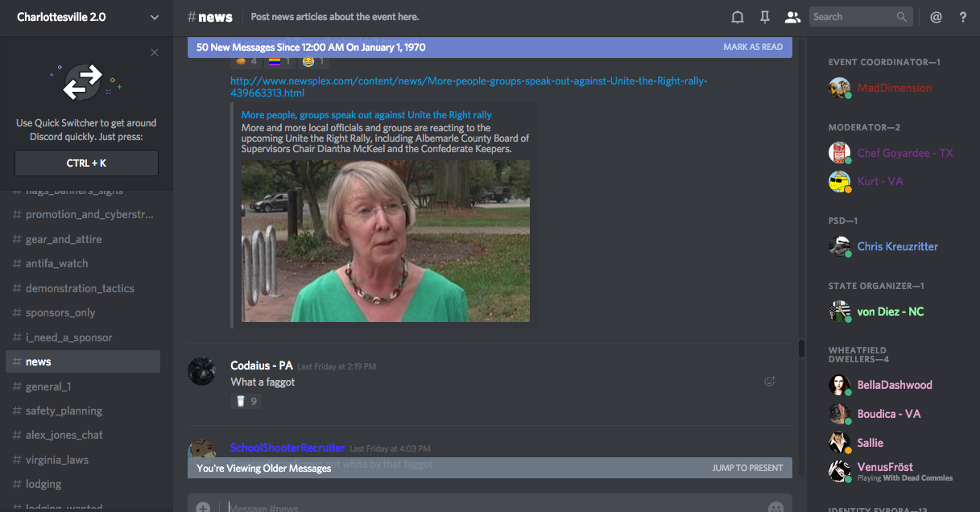Viewport: 980px width, 512px height.
Task: Expand the Charlottesville 2.0 server dropdown
Action: (155, 17)
